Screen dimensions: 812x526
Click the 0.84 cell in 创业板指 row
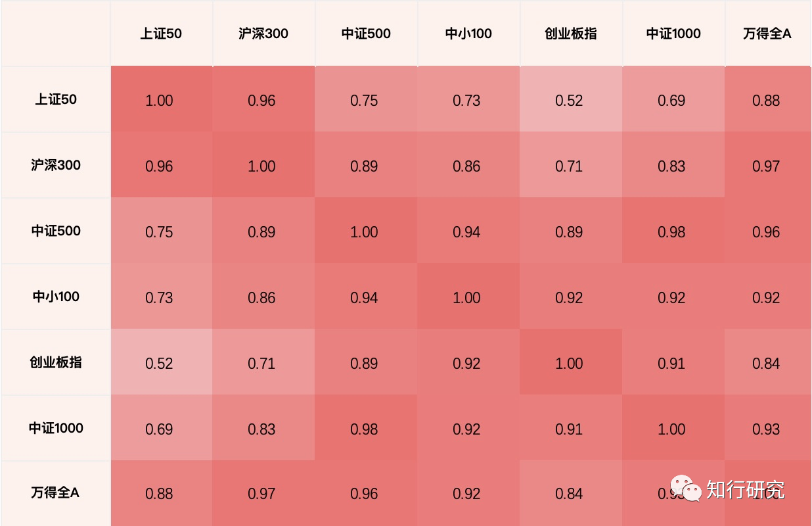tap(766, 364)
